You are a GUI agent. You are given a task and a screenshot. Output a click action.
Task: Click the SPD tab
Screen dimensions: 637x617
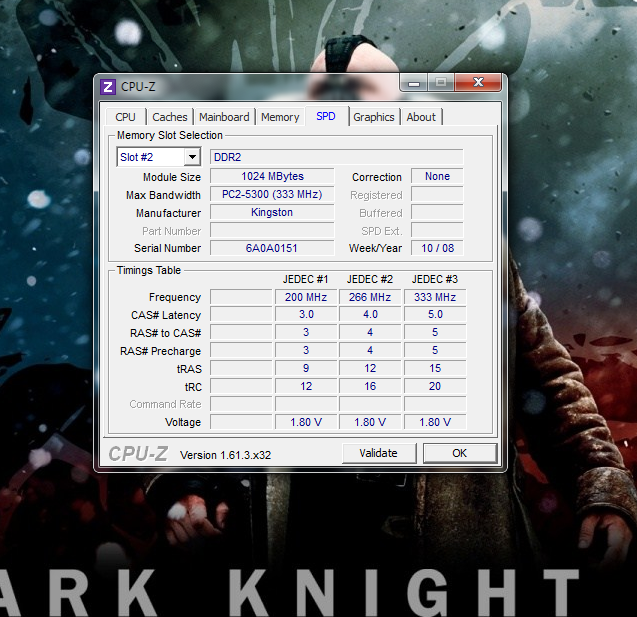click(x=326, y=116)
